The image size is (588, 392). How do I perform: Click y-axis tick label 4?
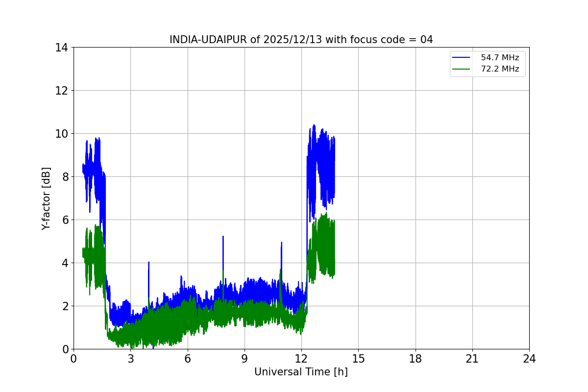64,263
